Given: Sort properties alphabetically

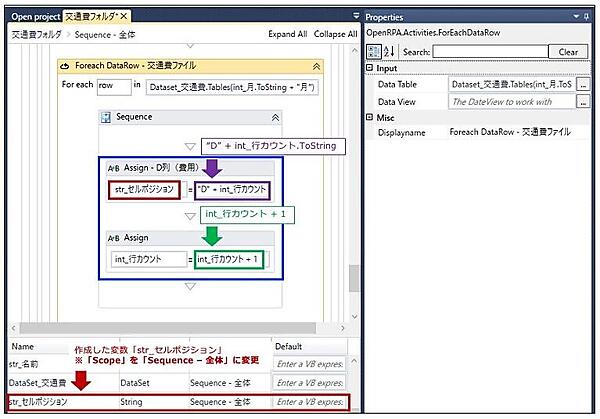Looking at the screenshot, I should coord(389,52).
